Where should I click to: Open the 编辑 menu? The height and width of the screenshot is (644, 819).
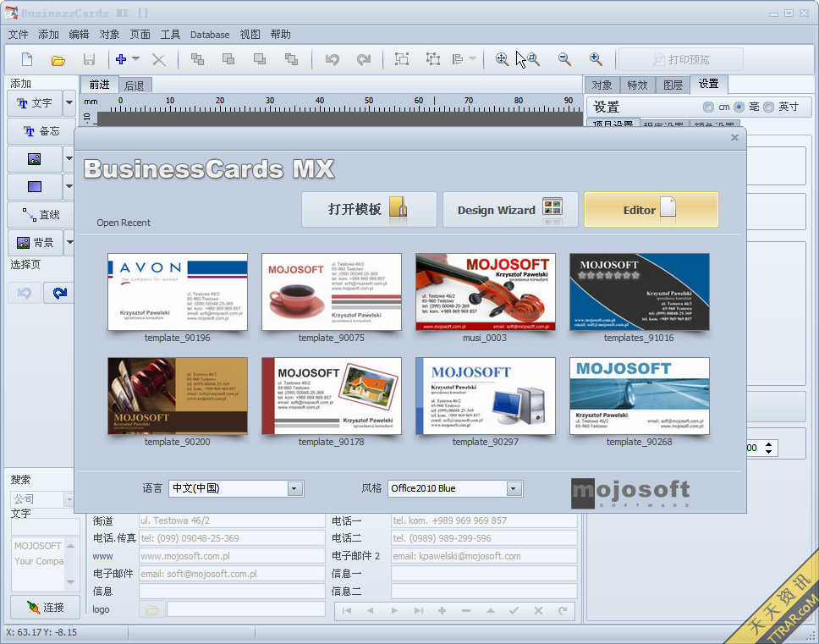coord(79,35)
